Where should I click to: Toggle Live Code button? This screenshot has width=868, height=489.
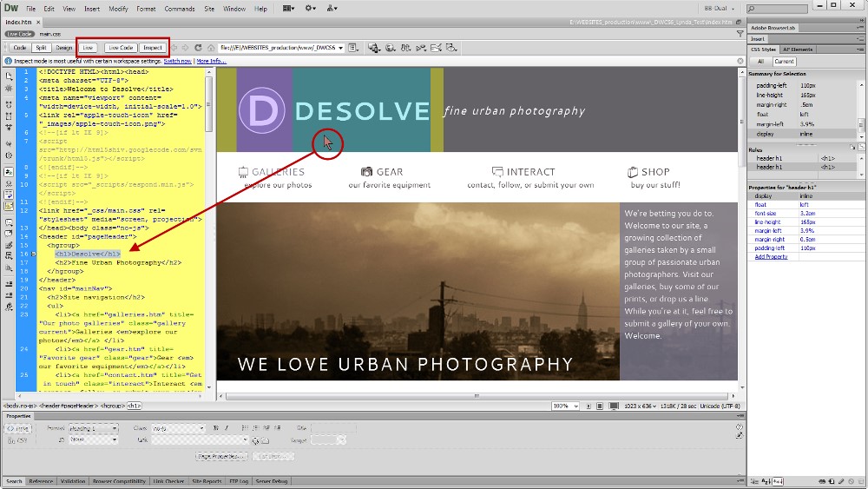pyautogui.click(x=121, y=48)
